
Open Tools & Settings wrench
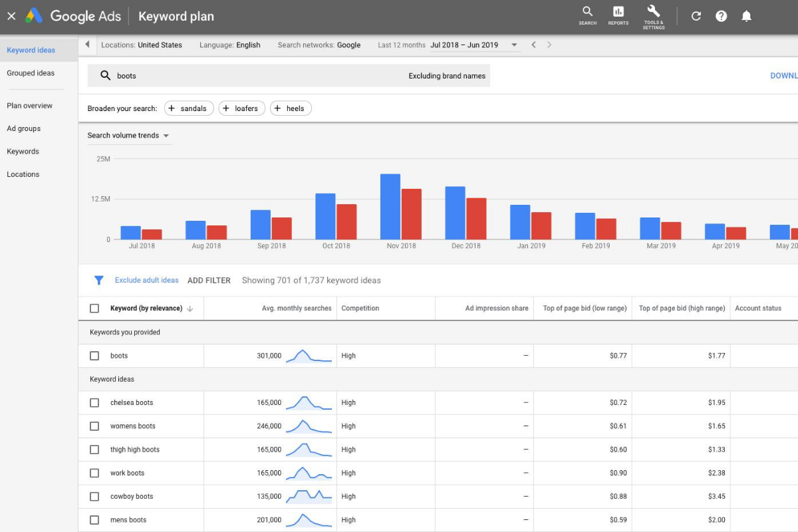pos(654,17)
